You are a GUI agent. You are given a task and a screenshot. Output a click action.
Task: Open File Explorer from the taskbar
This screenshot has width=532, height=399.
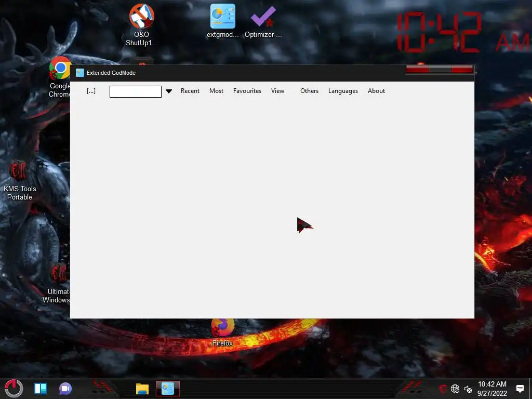pos(142,389)
